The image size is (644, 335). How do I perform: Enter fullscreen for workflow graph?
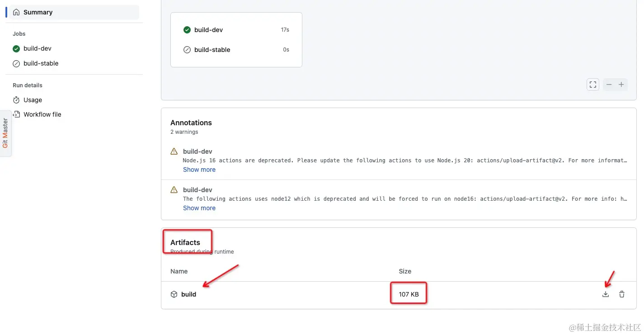click(593, 85)
